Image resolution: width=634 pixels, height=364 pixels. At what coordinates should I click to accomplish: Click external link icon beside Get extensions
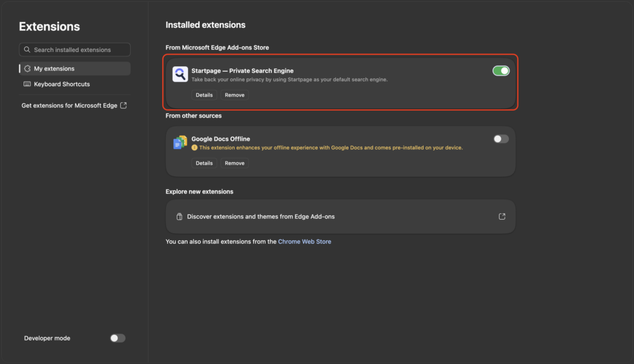(x=123, y=105)
